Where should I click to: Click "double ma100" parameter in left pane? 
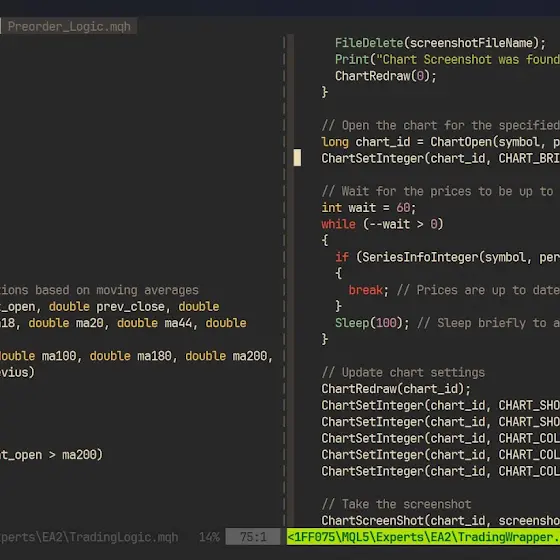(x=38, y=356)
